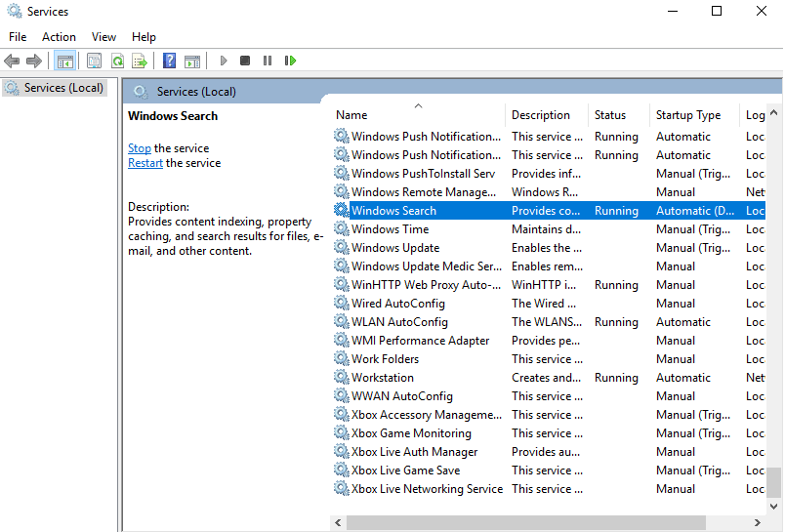
Task: Click the WinHTTP i... description cell
Action: 544,285
